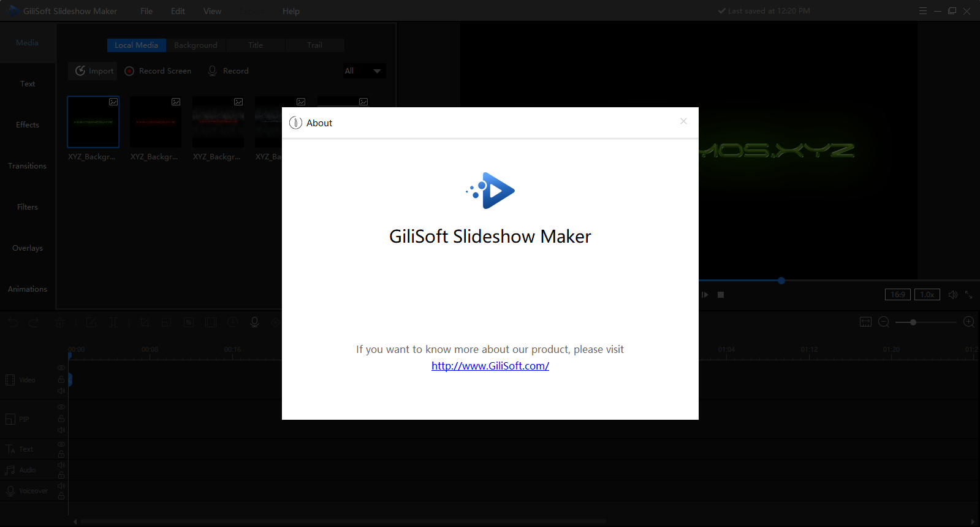The width and height of the screenshot is (980, 527).
Task: Toggle the Video track lock
Action: tap(61, 379)
